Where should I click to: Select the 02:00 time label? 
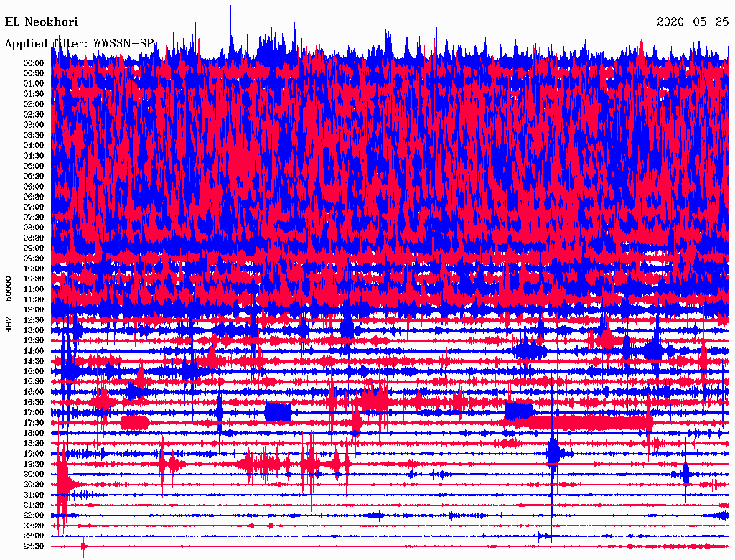[x=34, y=104]
